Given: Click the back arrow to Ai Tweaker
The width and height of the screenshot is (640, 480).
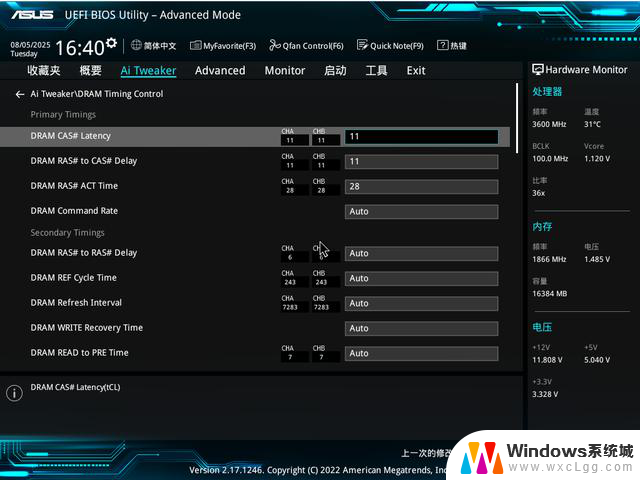Looking at the screenshot, I should click(x=20, y=94).
